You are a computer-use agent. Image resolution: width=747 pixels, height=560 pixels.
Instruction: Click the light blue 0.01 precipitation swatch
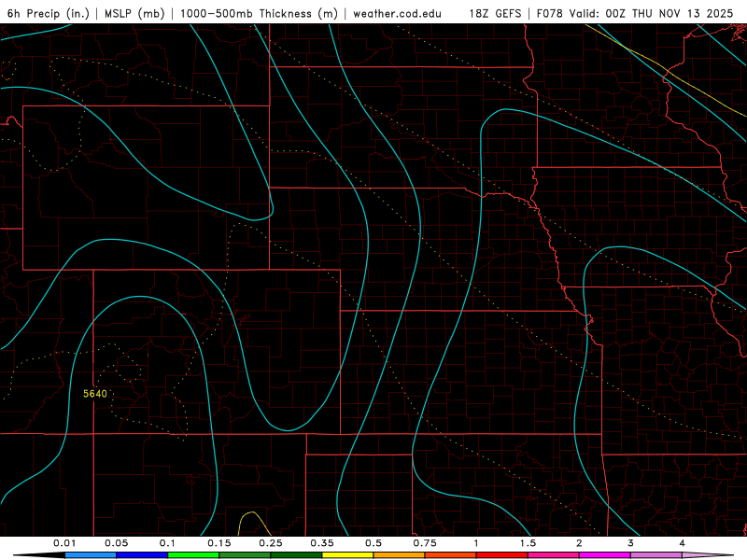click(91, 555)
